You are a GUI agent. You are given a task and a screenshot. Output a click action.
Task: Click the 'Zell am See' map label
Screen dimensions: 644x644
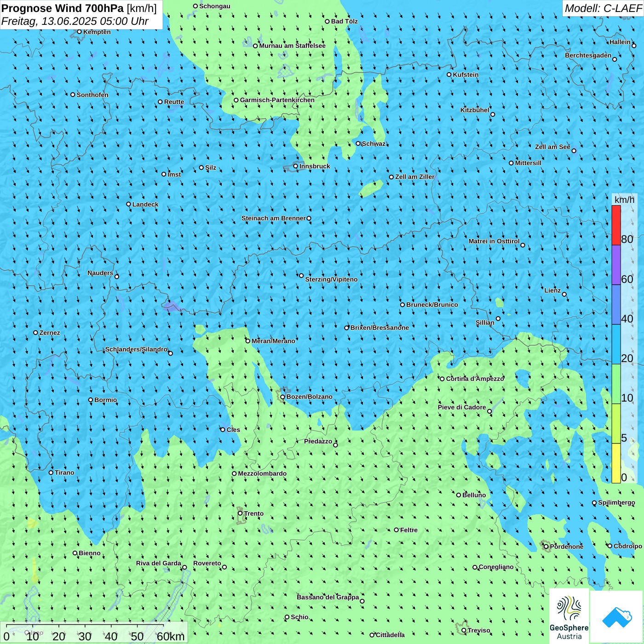click(552, 147)
